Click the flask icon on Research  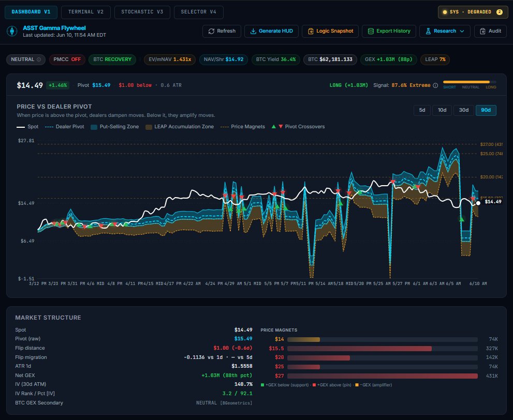click(428, 31)
